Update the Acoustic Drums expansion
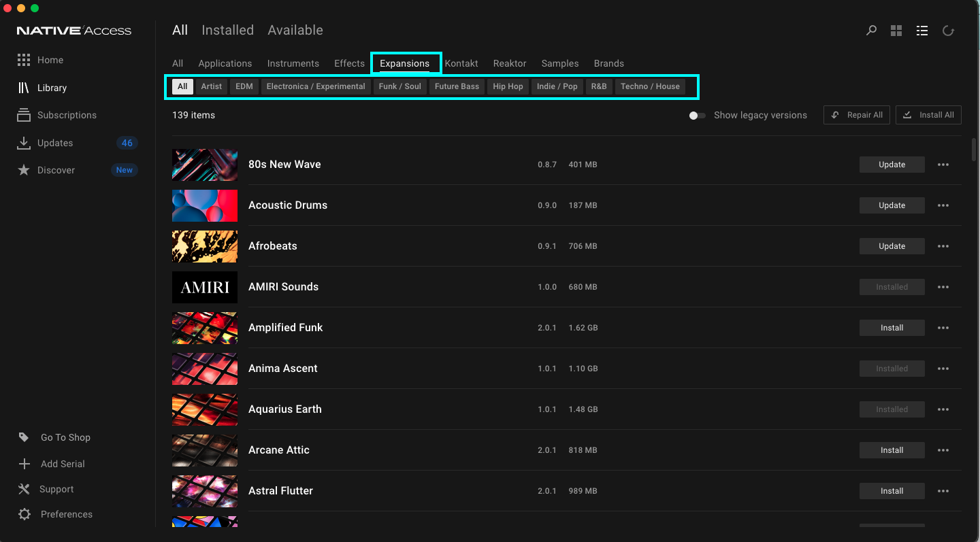980x542 pixels. pyautogui.click(x=892, y=205)
